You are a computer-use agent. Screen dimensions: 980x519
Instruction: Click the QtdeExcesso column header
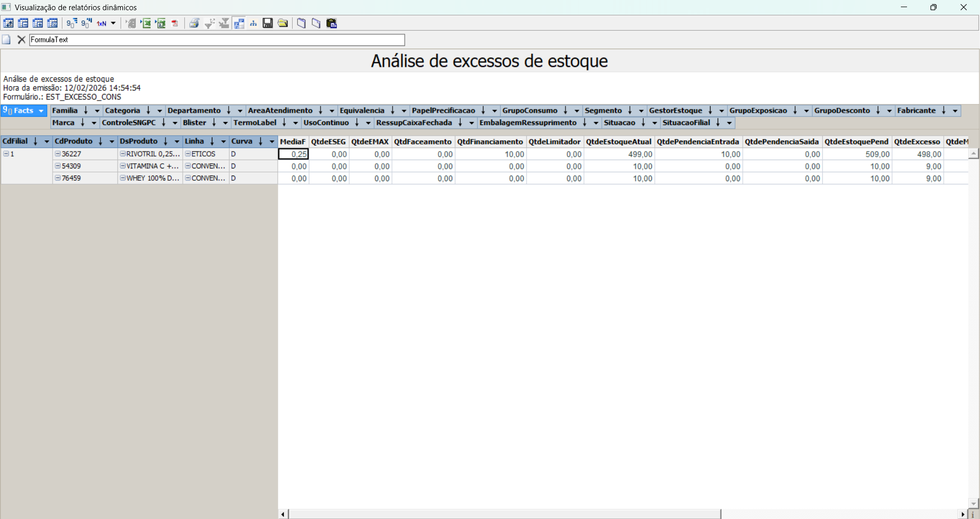coord(917,141)
